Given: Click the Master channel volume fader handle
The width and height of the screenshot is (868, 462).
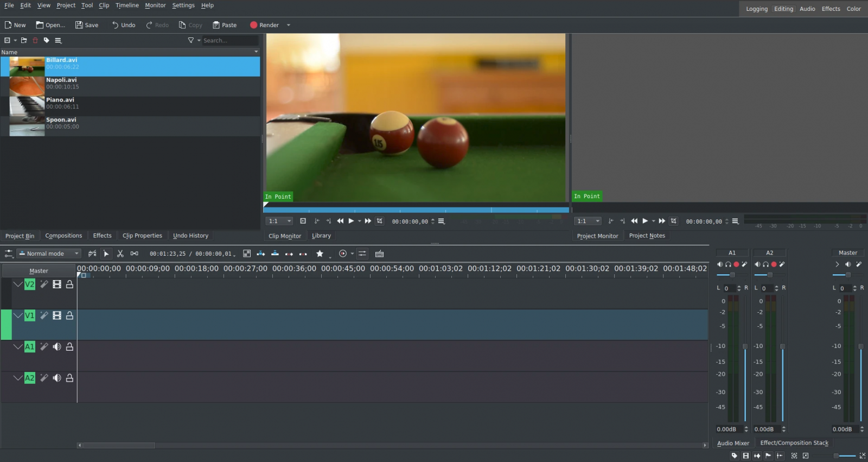Looking at the screenshot, I should (860, 346).
